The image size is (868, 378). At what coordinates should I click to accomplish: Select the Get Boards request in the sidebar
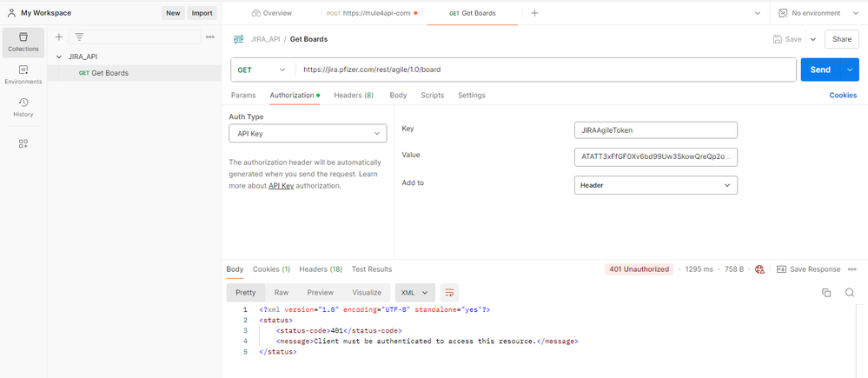tap(134, 73)
